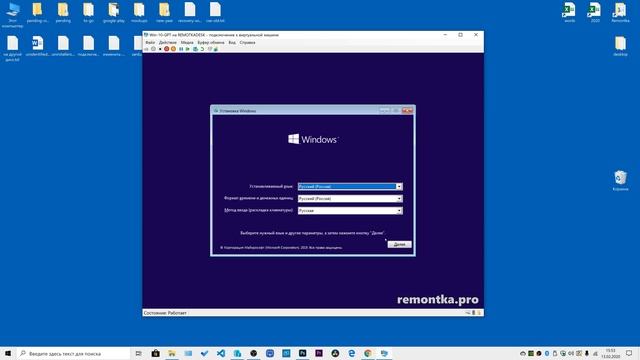Open the Файл menu

click(150, 42)
